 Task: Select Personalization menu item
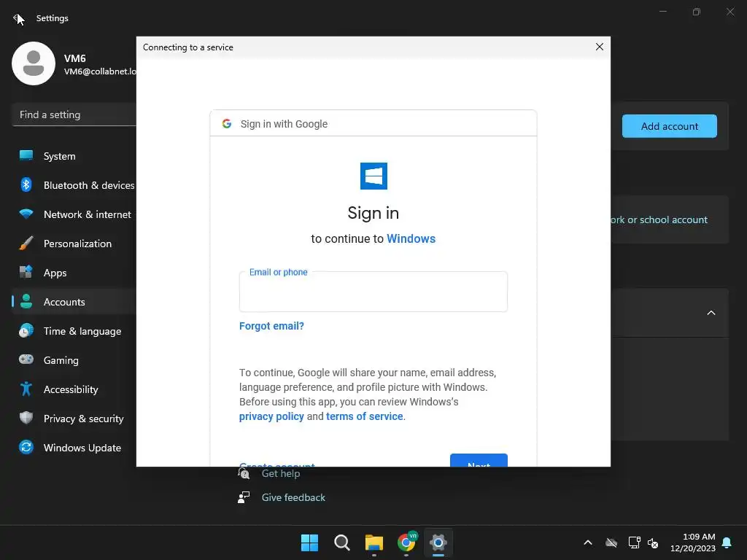point(74,244)
